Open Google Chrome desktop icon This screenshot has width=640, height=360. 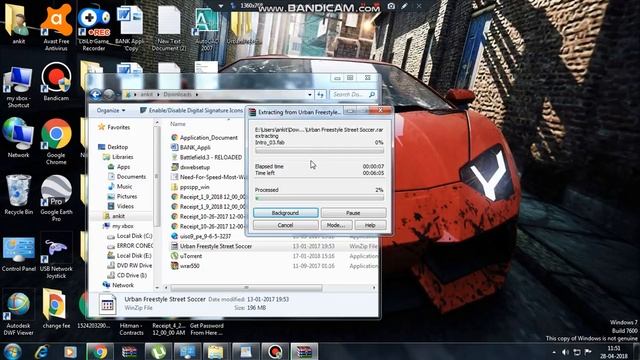[56, 141]
